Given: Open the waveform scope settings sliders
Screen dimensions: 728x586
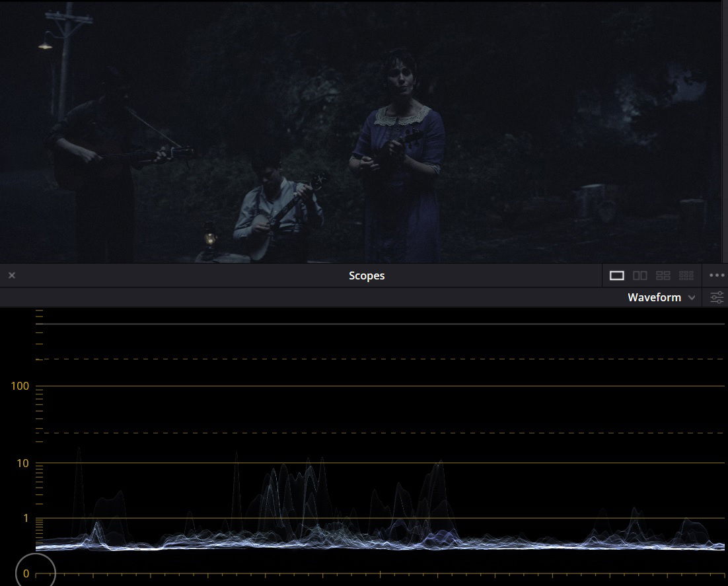Looking at the screenshot, I should click(717, 297).
